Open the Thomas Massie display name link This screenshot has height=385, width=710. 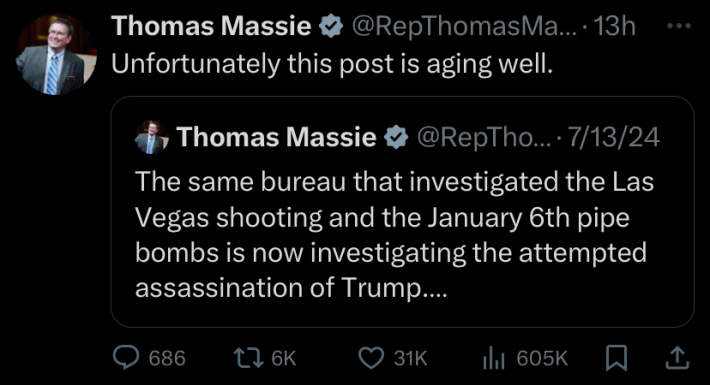pos(211,26)
